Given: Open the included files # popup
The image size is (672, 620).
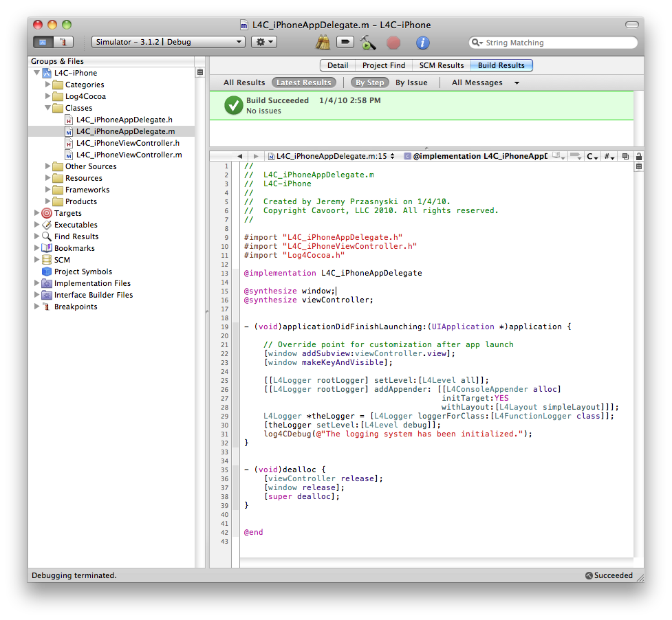Looking at the screenshot, I should [x=609, y=156].
